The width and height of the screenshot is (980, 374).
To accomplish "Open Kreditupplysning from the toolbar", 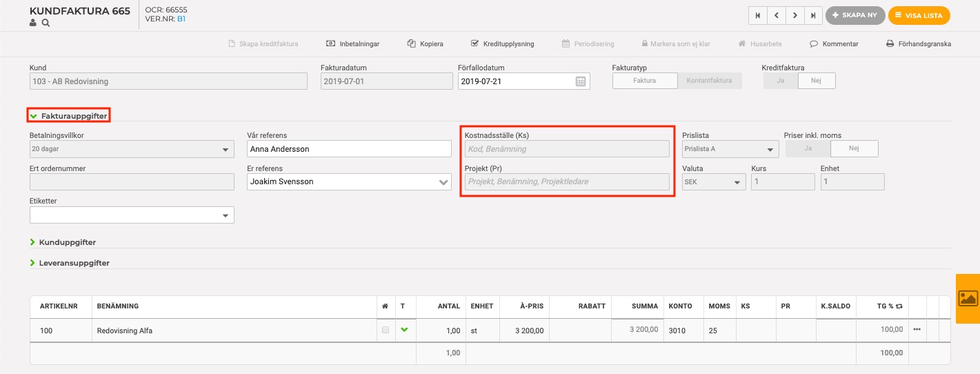I will pos(502,43).
